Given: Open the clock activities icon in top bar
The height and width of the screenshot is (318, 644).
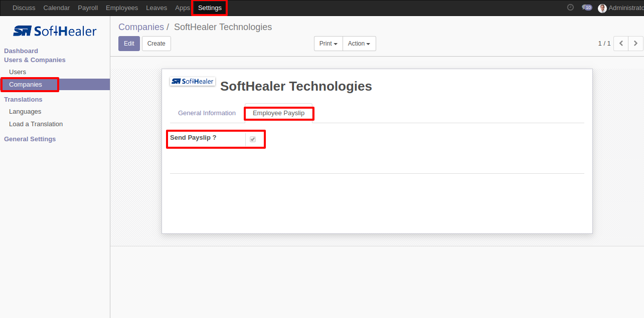Looking at the screenshot, I should coord(570,8).
